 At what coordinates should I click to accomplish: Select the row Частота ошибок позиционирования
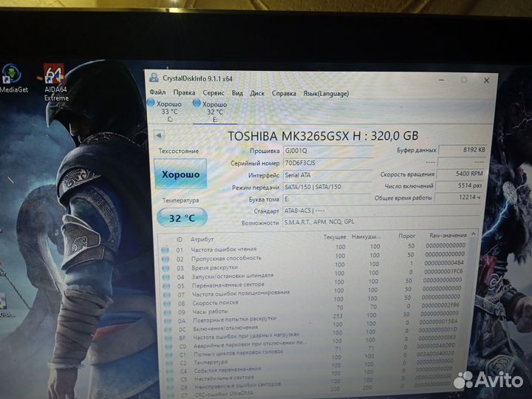(x=315, y=291)
